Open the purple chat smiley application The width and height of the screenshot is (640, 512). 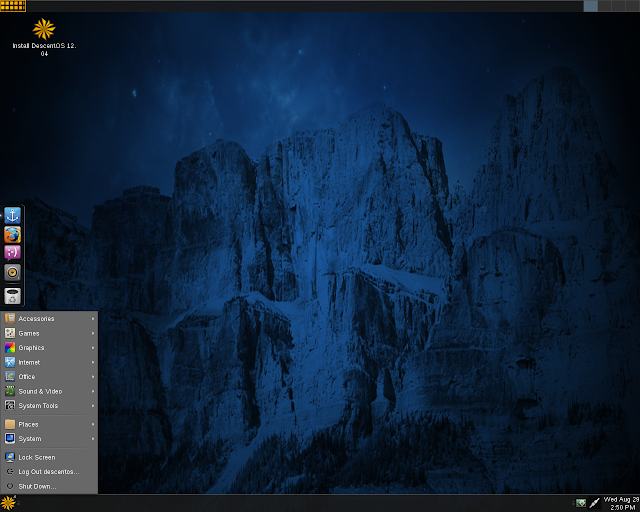pos(12,253)
